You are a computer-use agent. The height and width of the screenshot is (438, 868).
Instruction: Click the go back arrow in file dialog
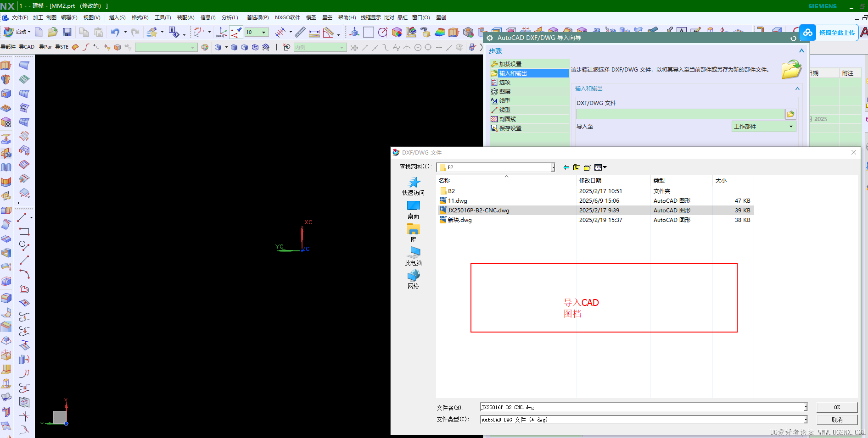(x=566, y=167)
